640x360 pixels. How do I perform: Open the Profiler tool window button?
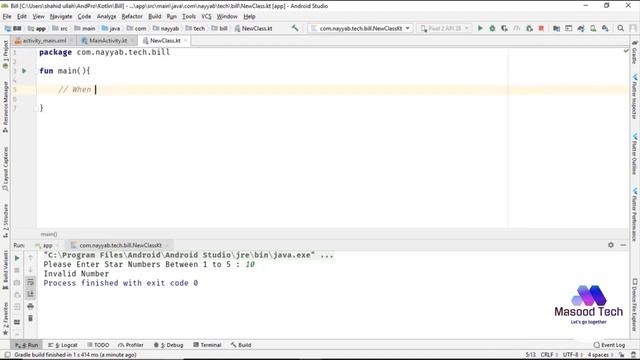click(131, 345)
